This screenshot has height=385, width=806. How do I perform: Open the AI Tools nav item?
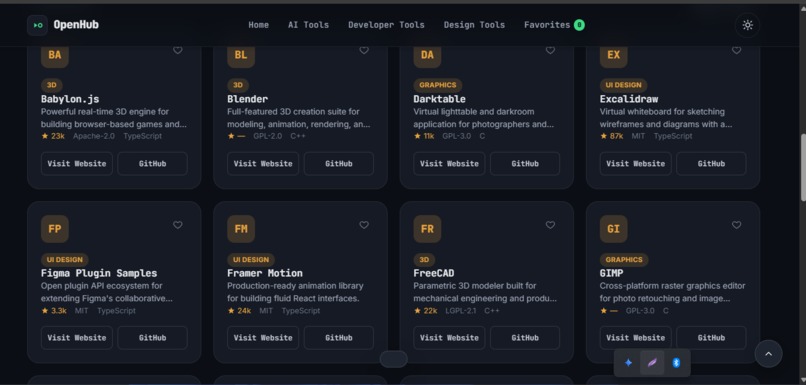[308, 25]
